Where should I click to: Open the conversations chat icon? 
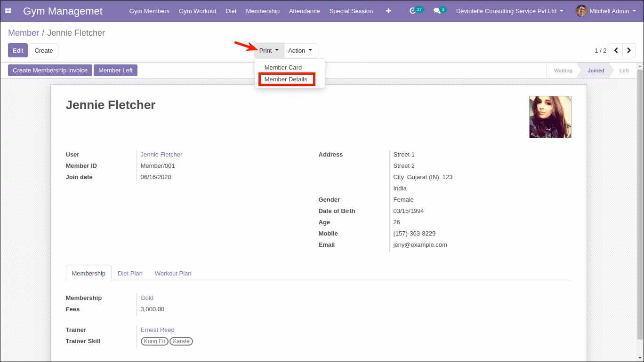point(437,11)
